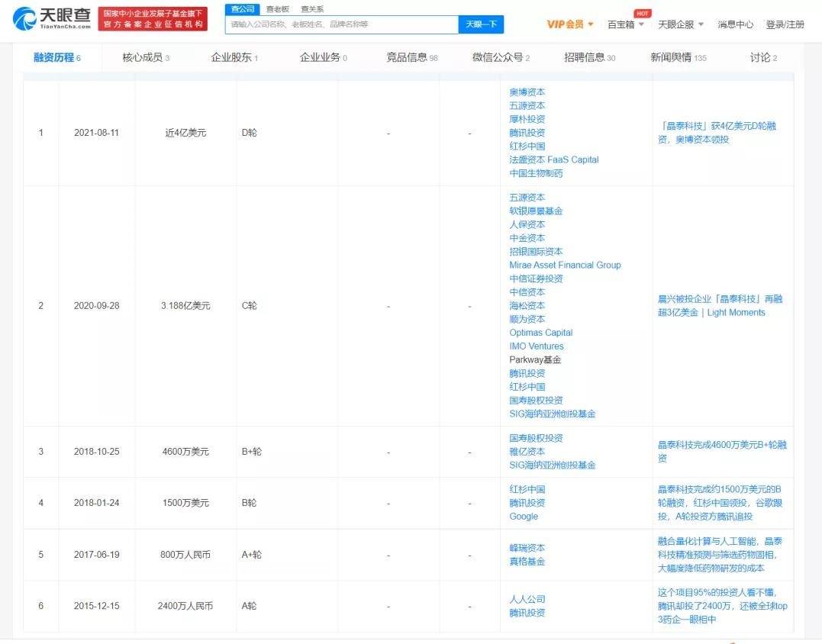Click the 天眼查 logo icon
This screenshot has height=644, width=822.
(24, 19)
